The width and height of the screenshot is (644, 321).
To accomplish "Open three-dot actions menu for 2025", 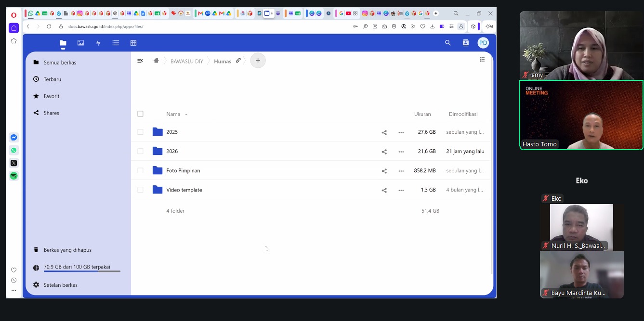I will tap(401, 132).
